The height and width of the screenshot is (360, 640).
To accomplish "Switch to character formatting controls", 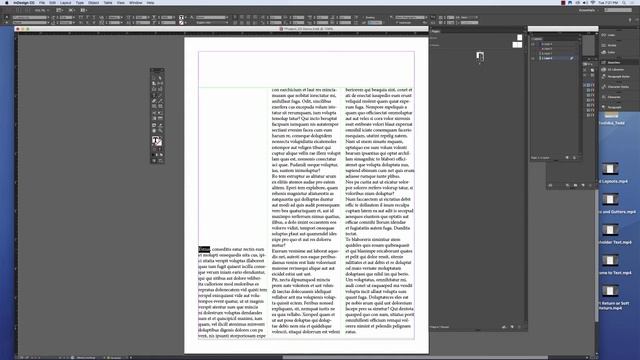I will click(x=7, y=18).
